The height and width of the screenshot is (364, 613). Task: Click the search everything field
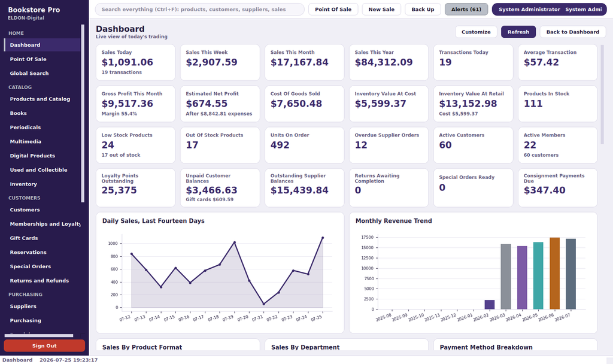tap(199, 10)
